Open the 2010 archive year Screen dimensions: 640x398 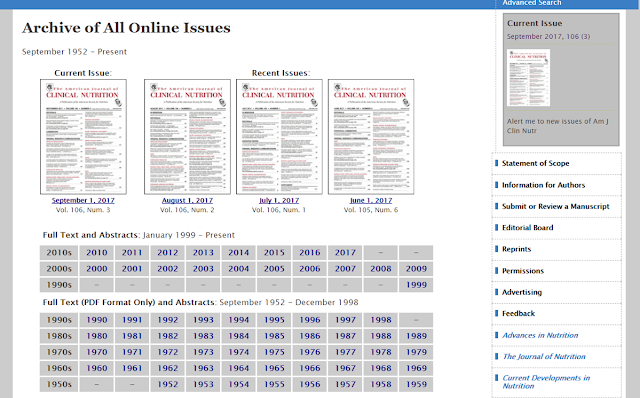tap(97, 253)
